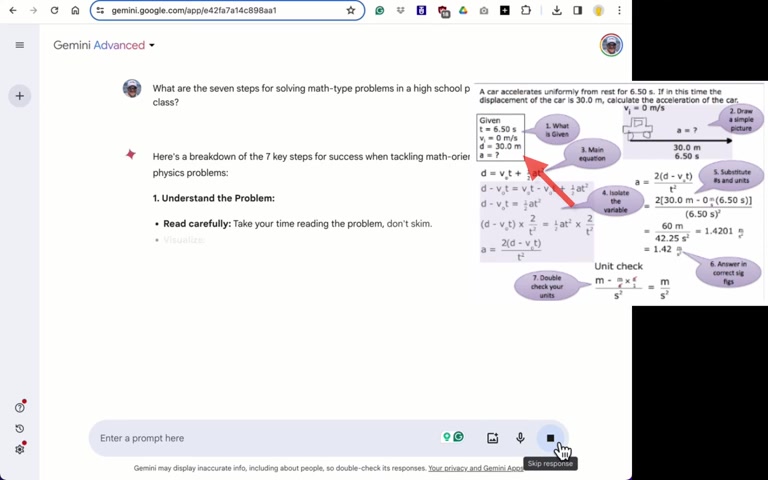Open the Chrome three-dot menu

[619, 10]
